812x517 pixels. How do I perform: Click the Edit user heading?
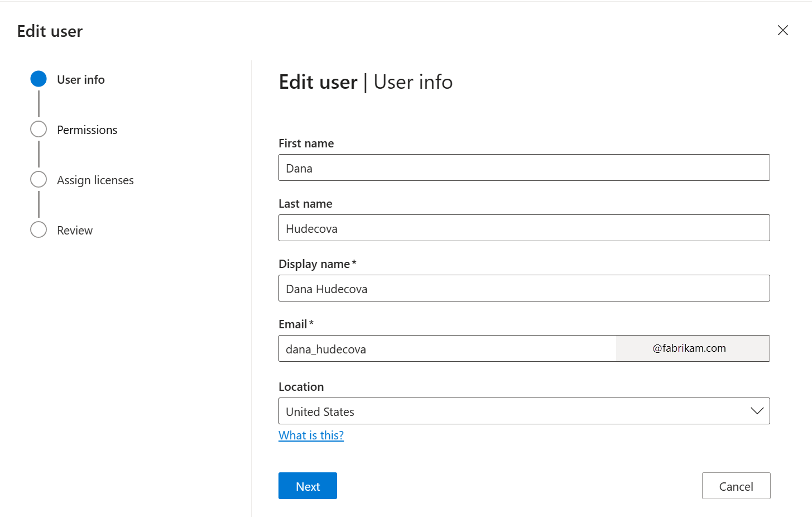(x=49, y=31)
